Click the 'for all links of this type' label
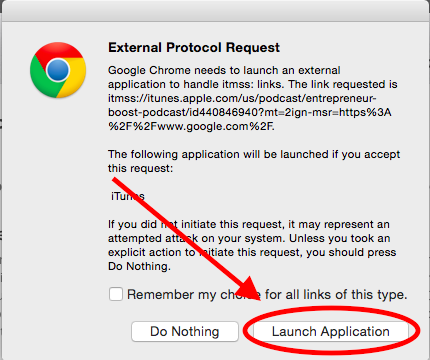The image size is (430, 360). point(336,294)
